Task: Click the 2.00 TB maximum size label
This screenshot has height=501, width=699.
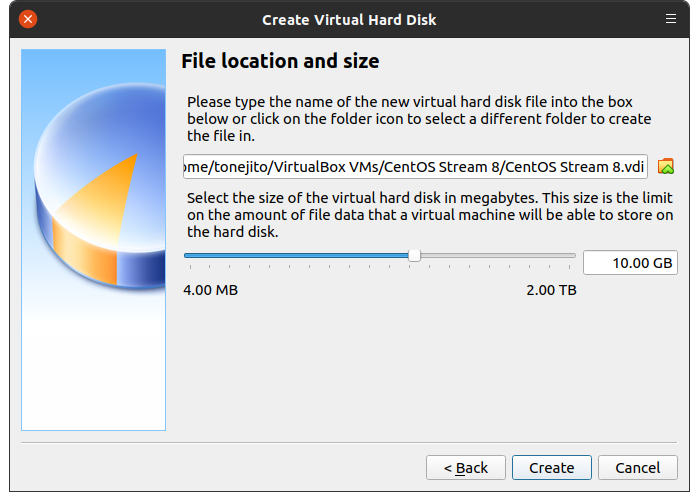Action: pyautogui.click(x=551, y=290)
